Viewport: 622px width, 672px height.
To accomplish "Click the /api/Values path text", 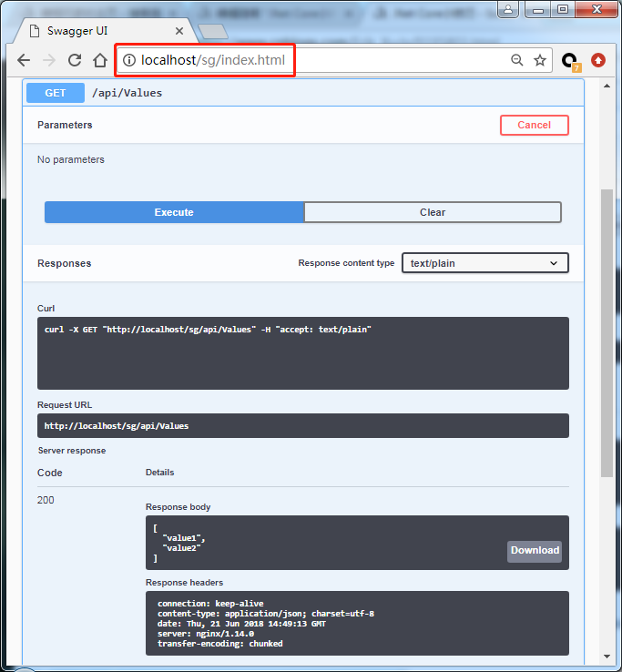I will 127,93.
